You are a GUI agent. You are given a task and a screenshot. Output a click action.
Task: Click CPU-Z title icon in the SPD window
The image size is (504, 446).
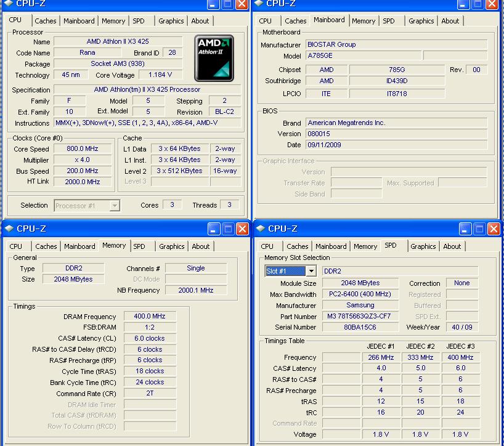(260, 229)
